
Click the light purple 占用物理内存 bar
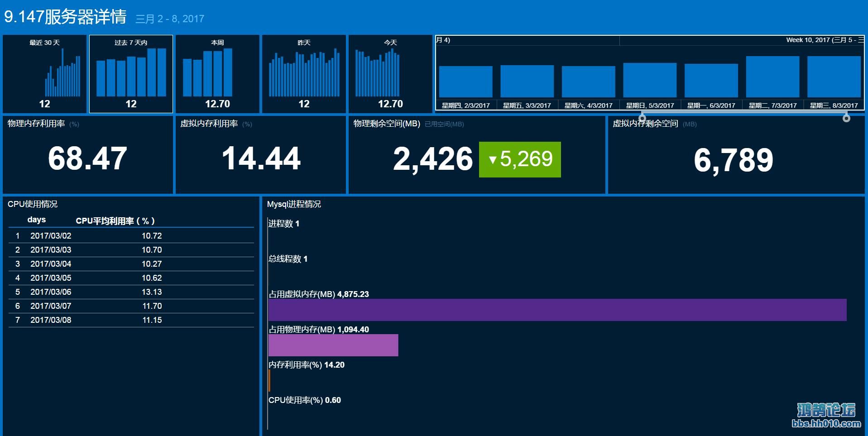click(333, 345)
